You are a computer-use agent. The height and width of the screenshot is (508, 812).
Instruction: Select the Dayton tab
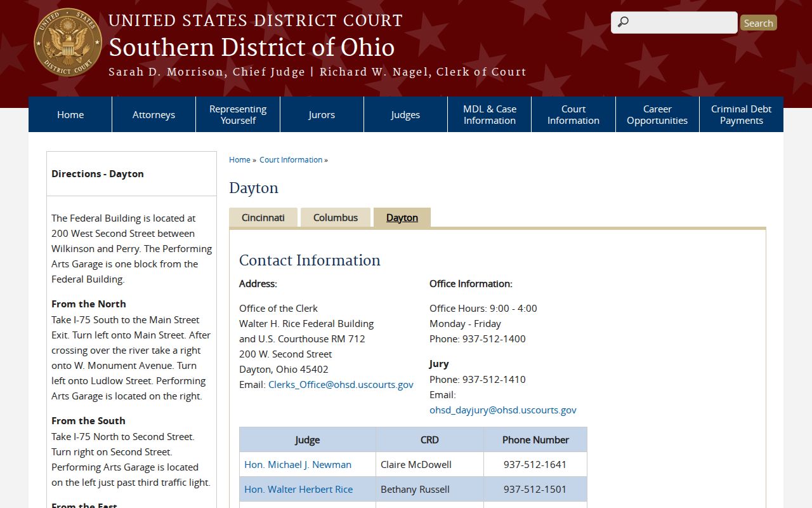pyautogui.click(x=402, y=217)
